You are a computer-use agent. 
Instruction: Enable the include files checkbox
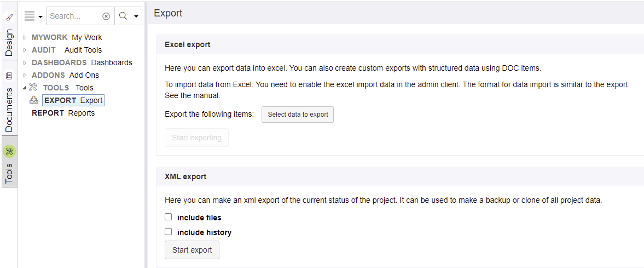click(x=168, y=217)
